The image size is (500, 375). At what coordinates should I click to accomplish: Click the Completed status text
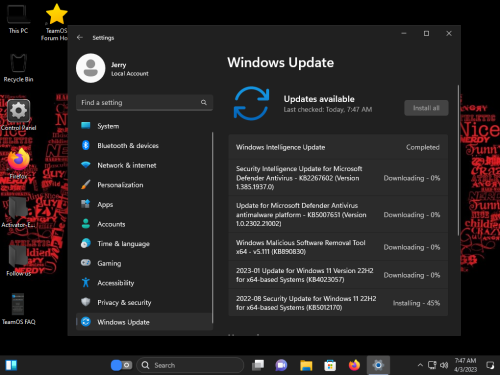pos(423,147)
